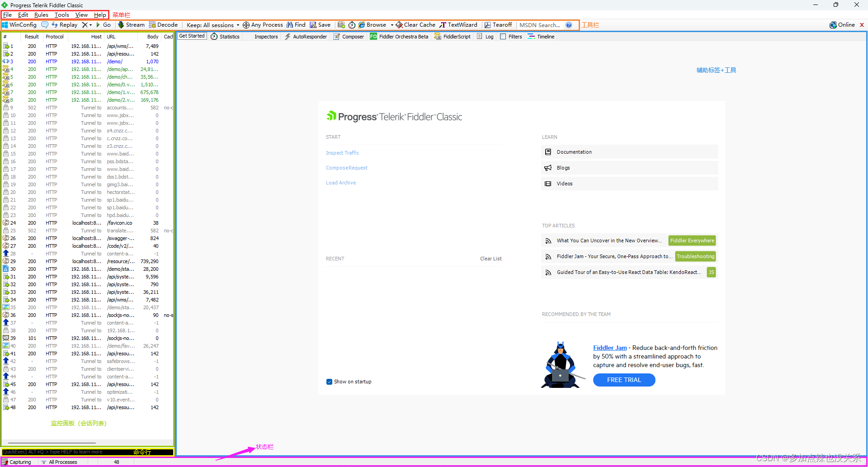The width and height of the screenshot is (868, 467).
Task: Switch to the Inspectors tab
Action: pos(266,37)
